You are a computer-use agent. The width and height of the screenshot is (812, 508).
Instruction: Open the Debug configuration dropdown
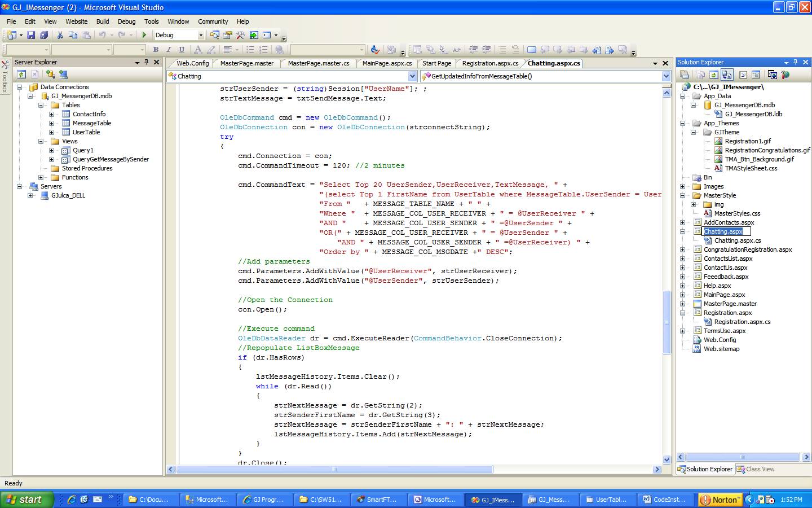coord(200,35)
